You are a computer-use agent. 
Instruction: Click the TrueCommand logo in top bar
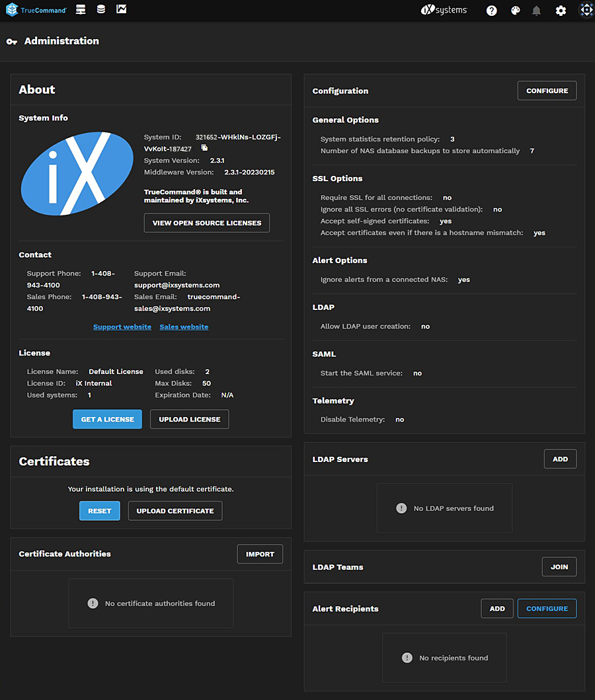36,10
